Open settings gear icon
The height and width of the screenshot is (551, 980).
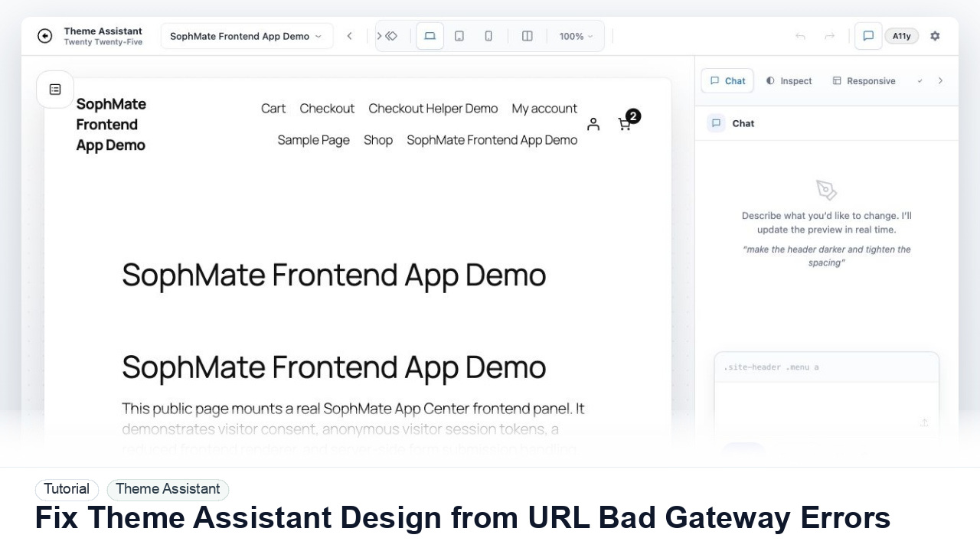tap(935, 36)
